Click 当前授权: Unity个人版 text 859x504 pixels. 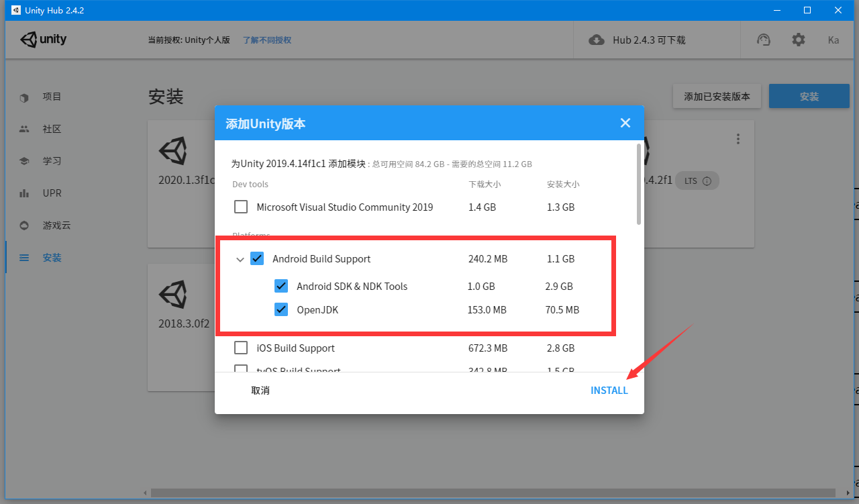click(x=189, y=40)
